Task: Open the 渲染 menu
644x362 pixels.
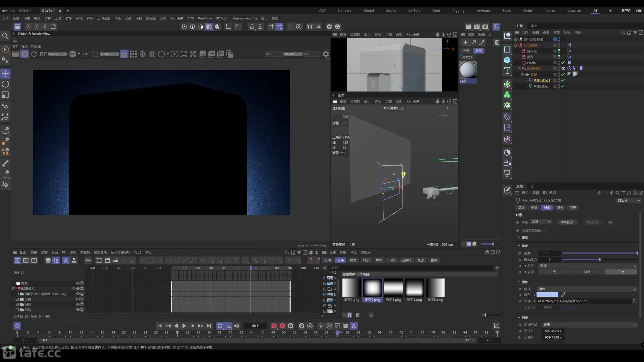Action: [x=163, y=18]
